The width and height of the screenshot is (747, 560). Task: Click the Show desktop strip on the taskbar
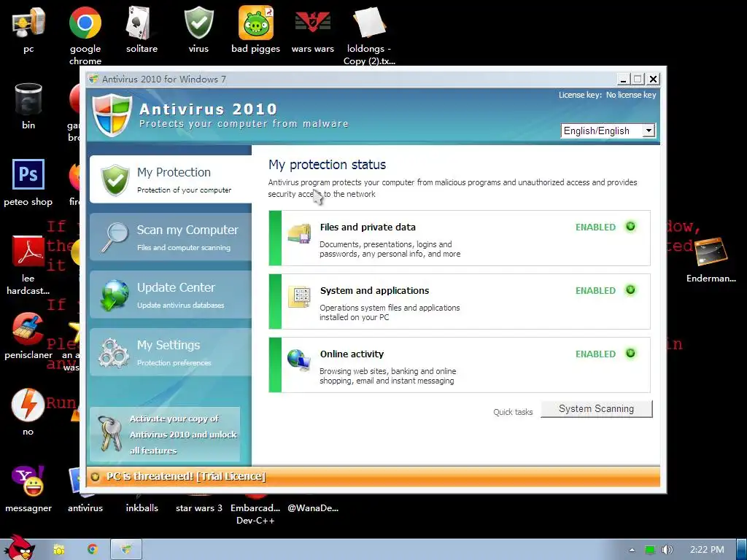tap(742, 550)
